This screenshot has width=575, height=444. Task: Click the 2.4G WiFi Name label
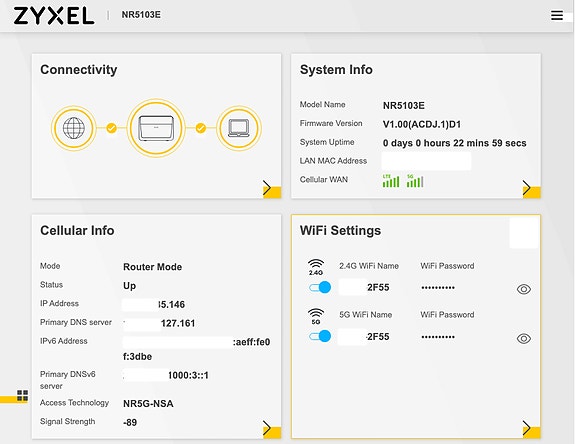pyautogui.click(x=369, y=266)
